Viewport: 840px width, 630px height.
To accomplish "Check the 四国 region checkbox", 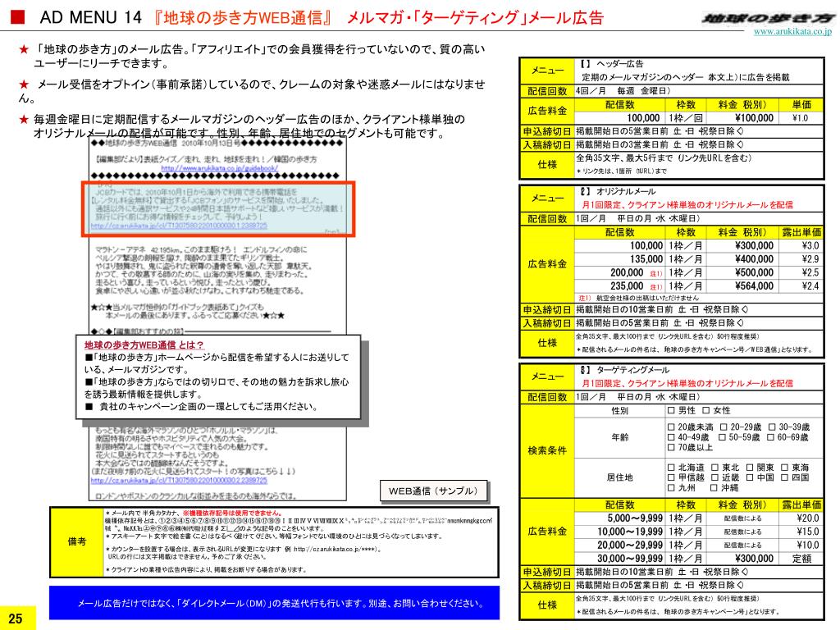I will [x=785, y=477].
